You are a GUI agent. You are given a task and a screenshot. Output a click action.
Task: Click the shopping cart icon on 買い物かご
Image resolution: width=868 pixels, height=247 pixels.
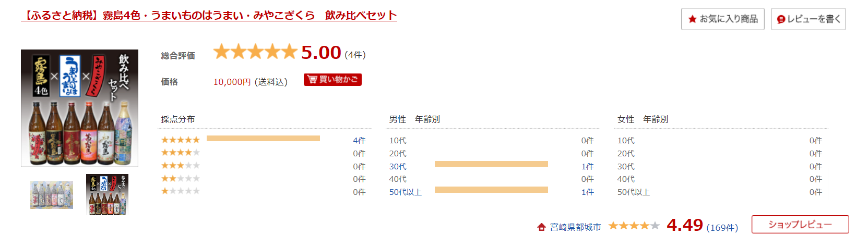[x=313, y=79]
